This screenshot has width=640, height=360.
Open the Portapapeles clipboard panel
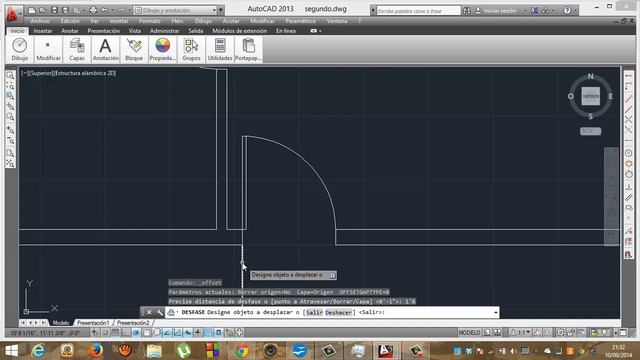pos(248,49)
